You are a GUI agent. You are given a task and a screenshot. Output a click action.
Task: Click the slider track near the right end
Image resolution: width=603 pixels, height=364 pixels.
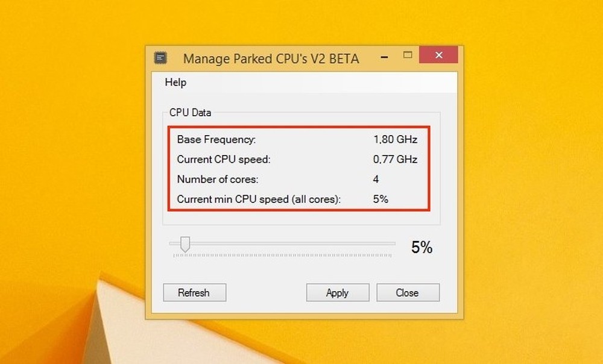point(374,243)
